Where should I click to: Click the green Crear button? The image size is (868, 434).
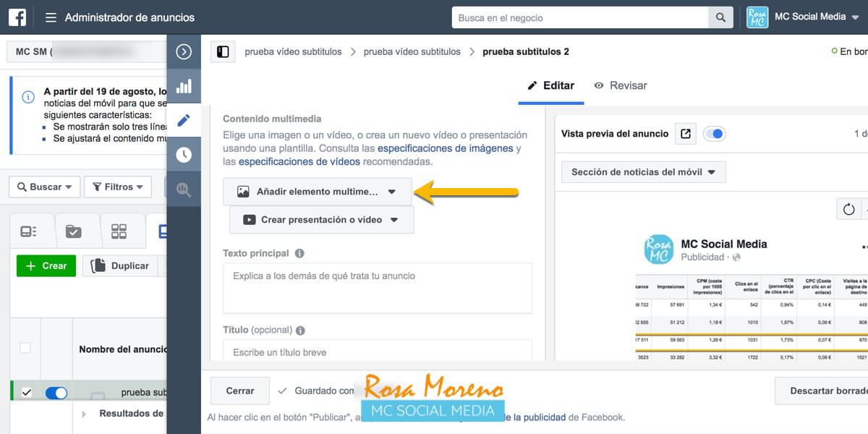pyautogui.click(x=46, y=265)
